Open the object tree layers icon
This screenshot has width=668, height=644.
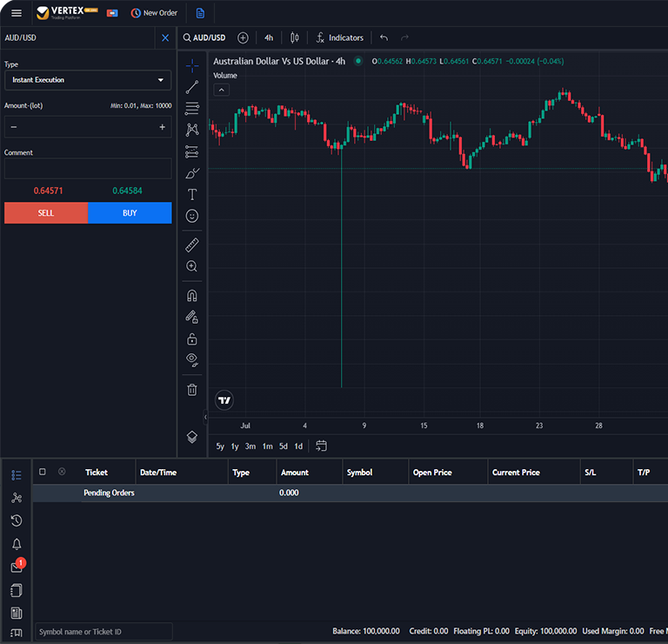192,437
